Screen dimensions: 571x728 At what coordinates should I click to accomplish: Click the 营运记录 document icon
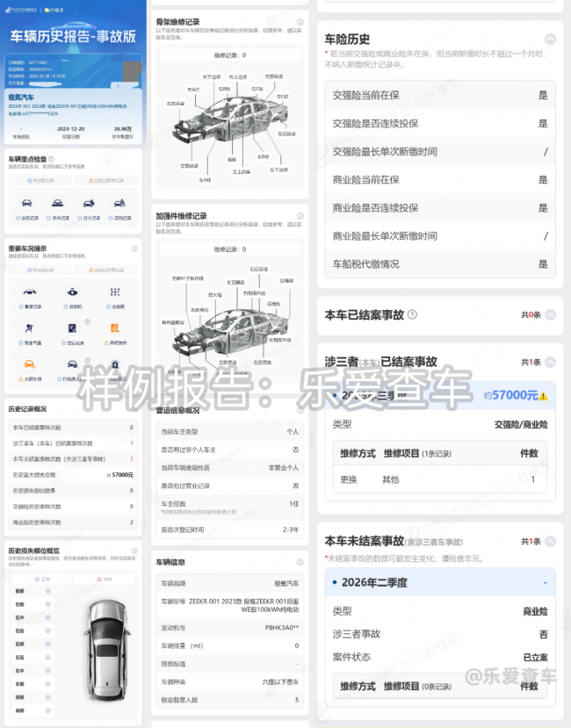pyautogui.click(x=73, y=328)
